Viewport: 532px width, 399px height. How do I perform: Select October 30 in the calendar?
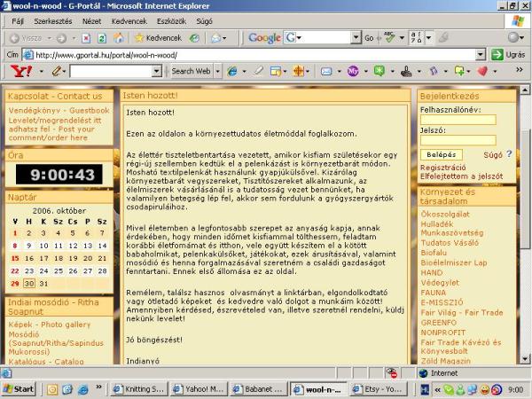(x=30, y=283)
